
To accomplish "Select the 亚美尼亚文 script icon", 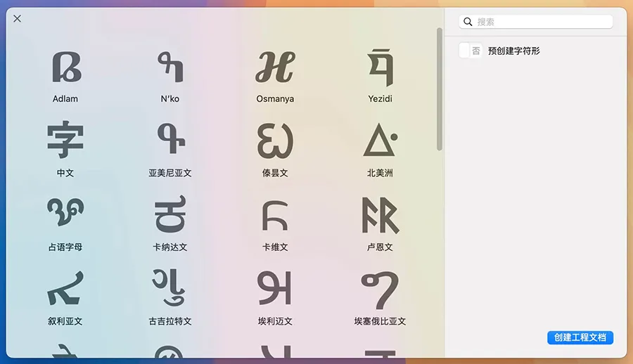I will (x=170, y=141).
